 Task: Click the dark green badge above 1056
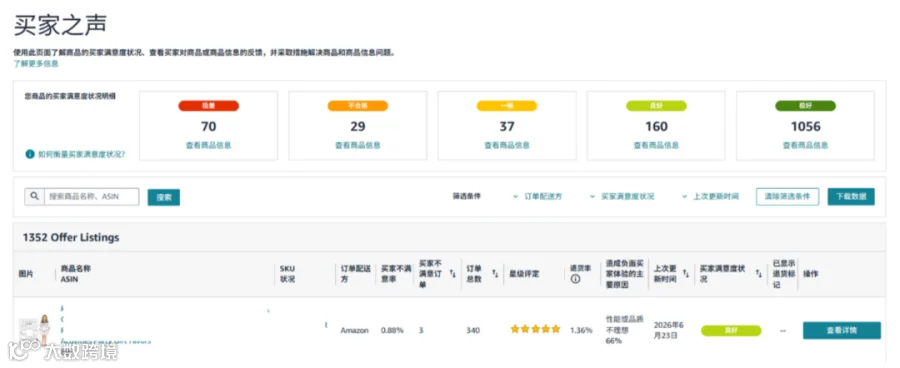click(x=805, y=106)
